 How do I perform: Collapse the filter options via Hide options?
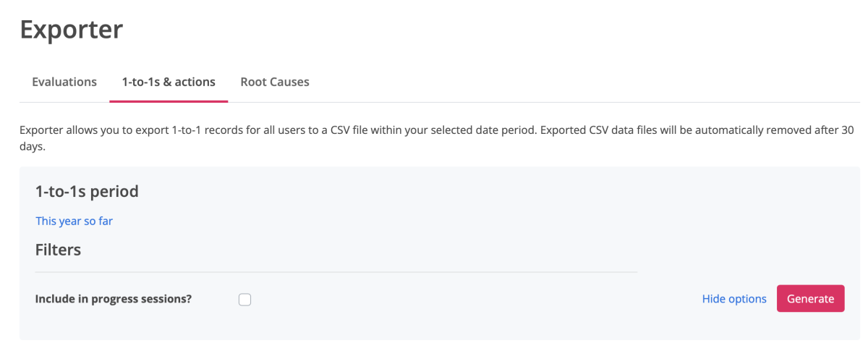pyautogui.click(x=734, y=299)
